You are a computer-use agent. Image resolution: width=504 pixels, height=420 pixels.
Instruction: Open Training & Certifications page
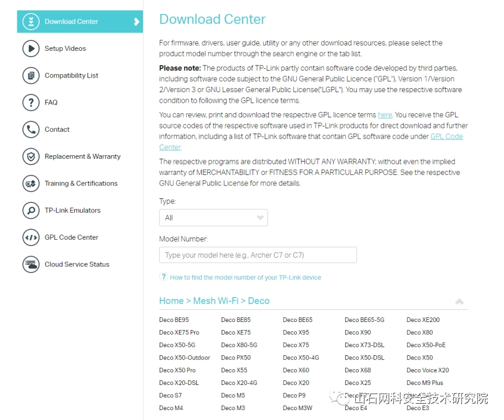point(81,184)
